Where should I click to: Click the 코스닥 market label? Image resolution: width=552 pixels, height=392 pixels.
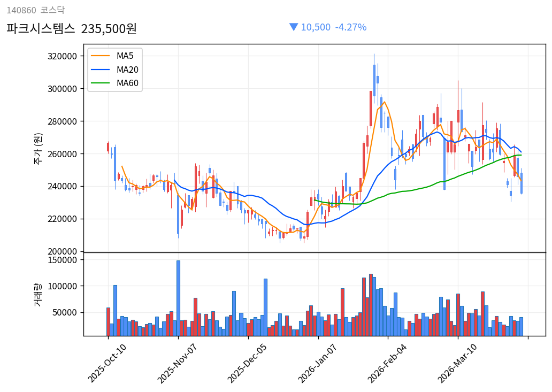[52, 10]
